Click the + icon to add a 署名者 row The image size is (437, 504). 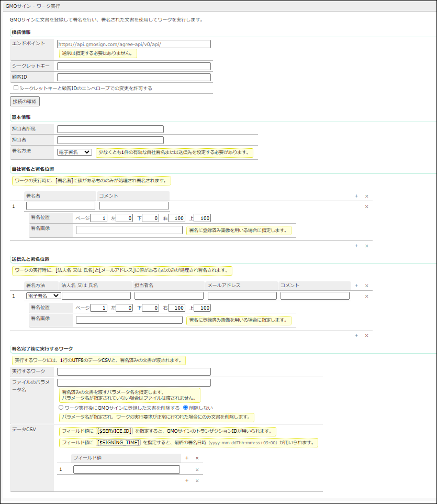click(x=356, y=195)
